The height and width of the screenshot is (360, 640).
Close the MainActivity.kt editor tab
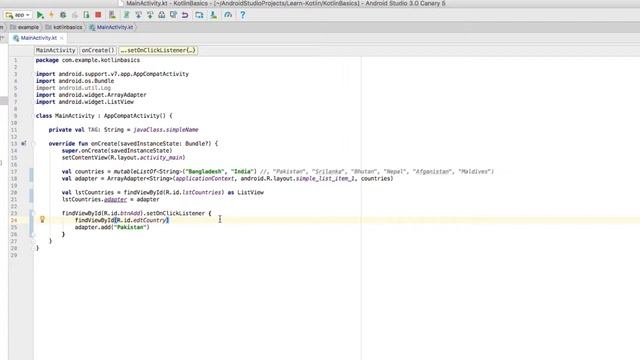tap(62, 38)
